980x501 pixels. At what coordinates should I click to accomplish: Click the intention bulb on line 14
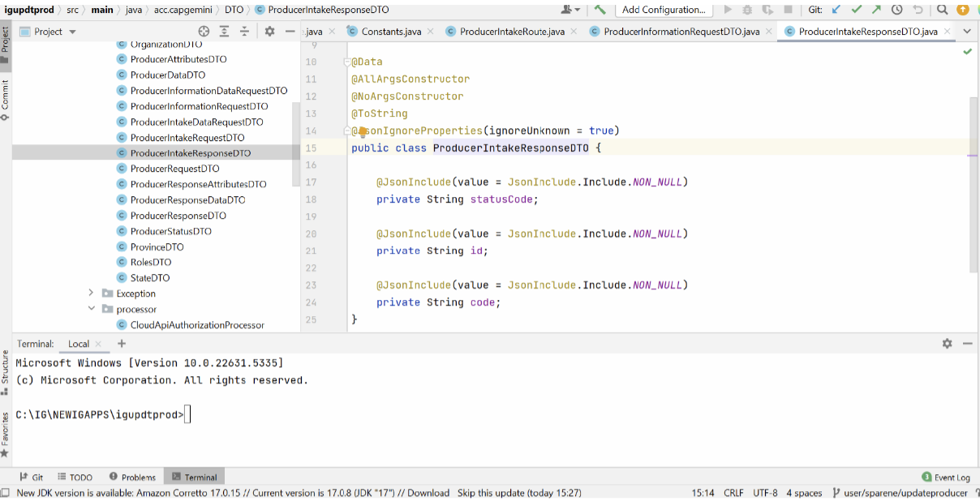[x=363, y=131]
